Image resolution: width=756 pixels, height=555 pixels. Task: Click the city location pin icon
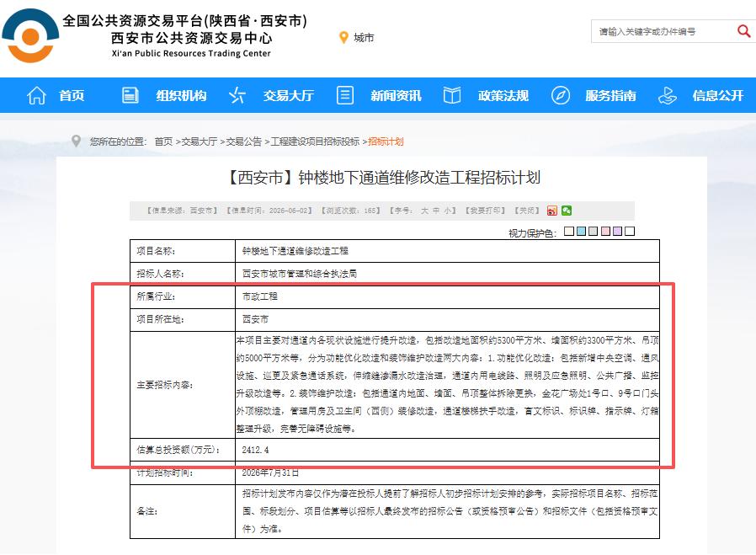(x=343, y=38)
